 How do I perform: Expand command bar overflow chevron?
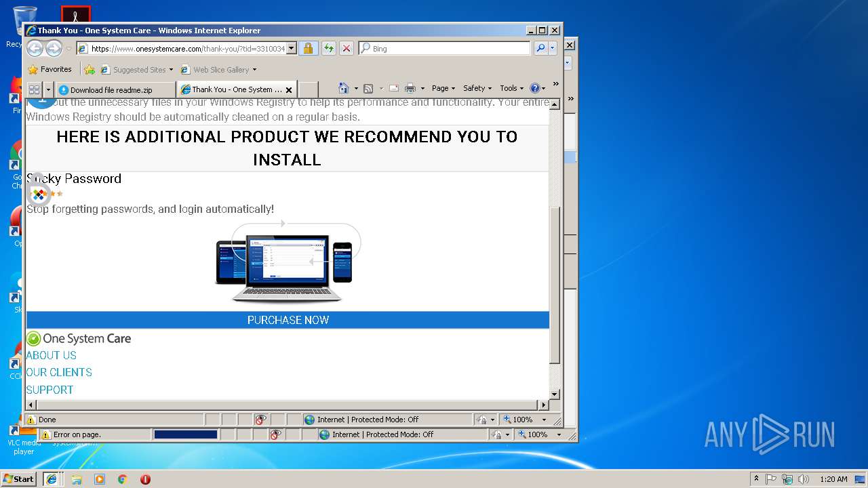tap(555, 84)
